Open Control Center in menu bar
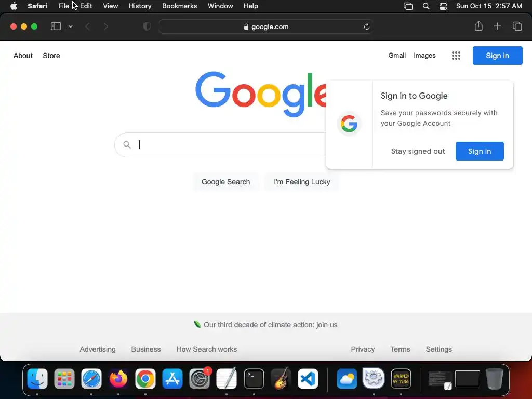This screenshot has width=532, height=399. pos(443,6)
